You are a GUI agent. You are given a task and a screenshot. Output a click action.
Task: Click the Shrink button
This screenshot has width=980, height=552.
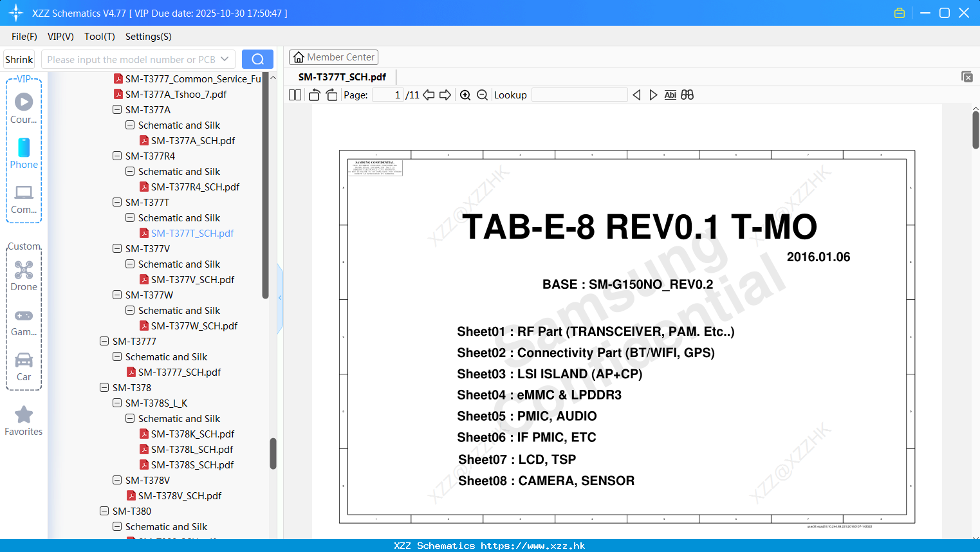[x=19, y=59]
